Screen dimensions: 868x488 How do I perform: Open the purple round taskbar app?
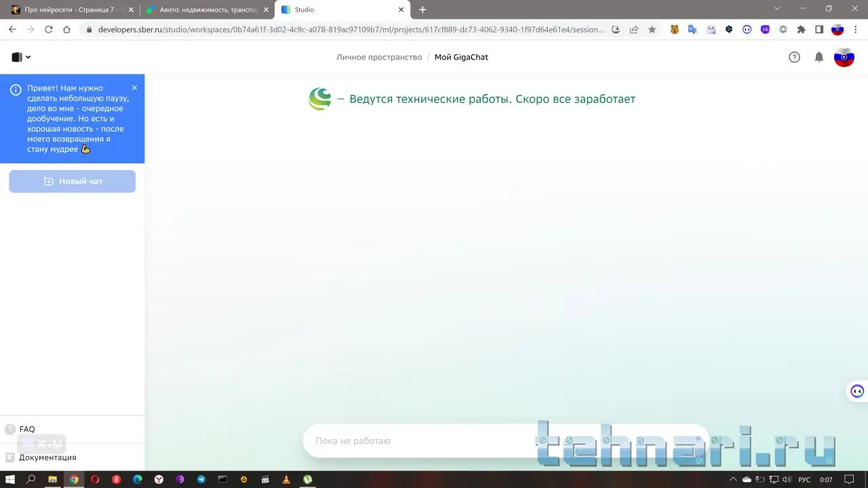tap(180, 479)
